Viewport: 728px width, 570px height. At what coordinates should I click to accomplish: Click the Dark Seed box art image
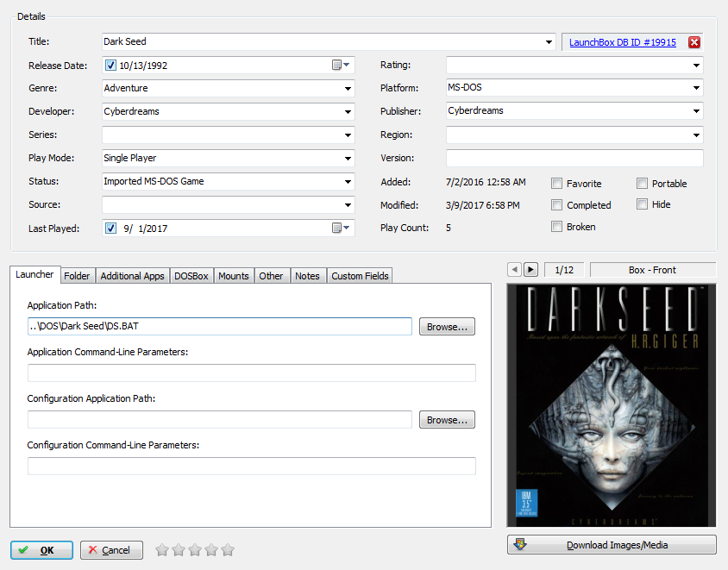click(x=612, y=405)
